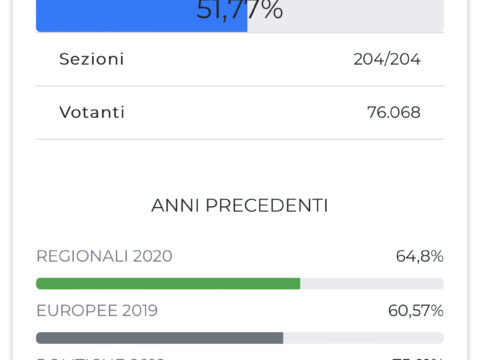
Task: Click the 204/204 sections count
Action: point(387,59)
